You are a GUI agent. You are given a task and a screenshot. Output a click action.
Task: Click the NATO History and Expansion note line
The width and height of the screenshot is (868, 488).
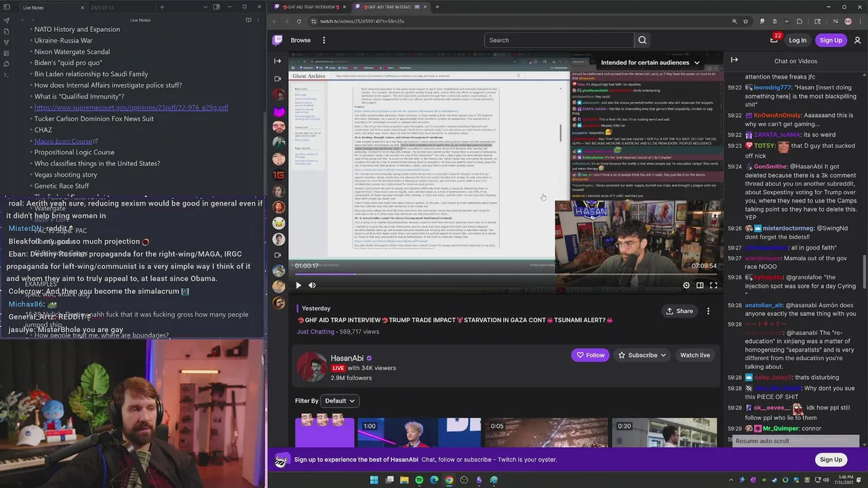coord(77,29)
